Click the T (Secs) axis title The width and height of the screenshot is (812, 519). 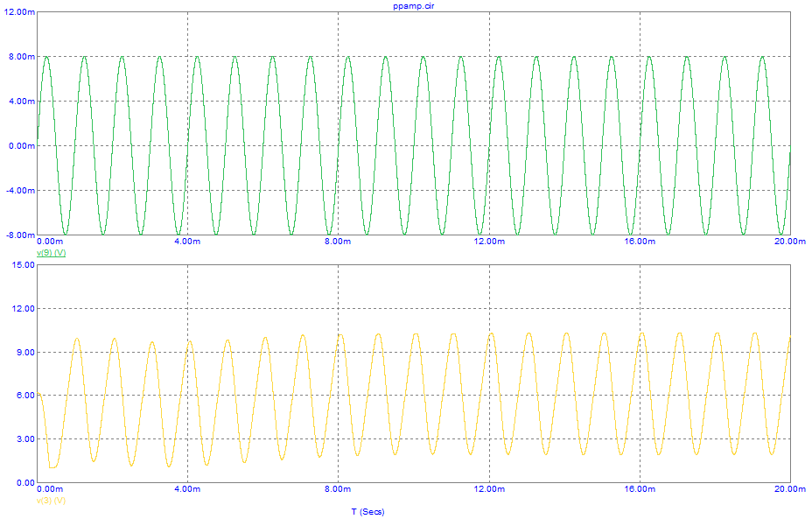(x=367, y=512)
